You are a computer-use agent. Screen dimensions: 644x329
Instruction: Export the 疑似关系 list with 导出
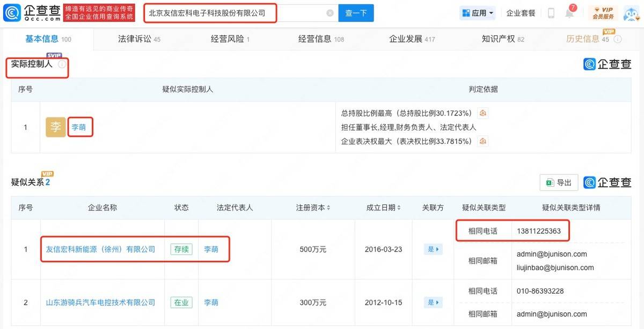coord(559,182)
